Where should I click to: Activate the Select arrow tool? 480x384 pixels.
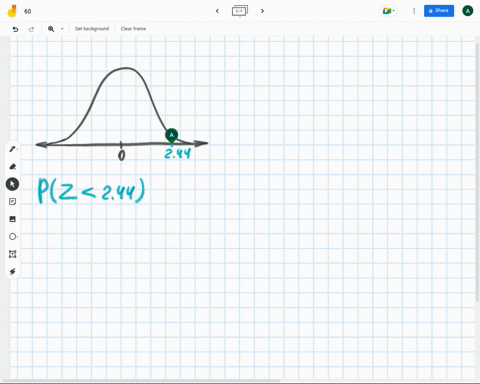(12, 184)
